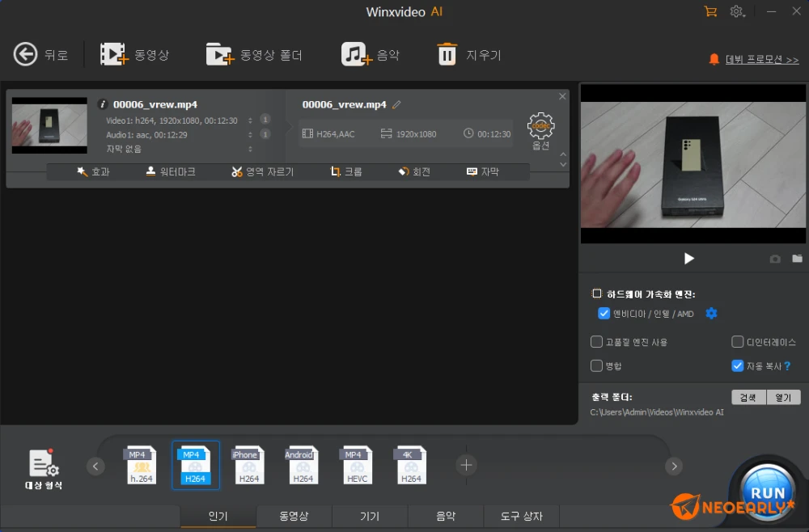Screen dimensions: 809x532
Task: Switch to the 인기 tab
Action: tap(218, 516)
